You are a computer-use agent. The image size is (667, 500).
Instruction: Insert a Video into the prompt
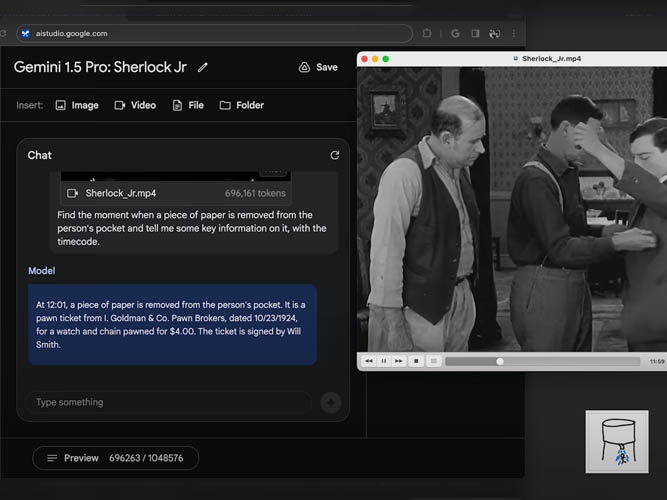pos(135,105)
